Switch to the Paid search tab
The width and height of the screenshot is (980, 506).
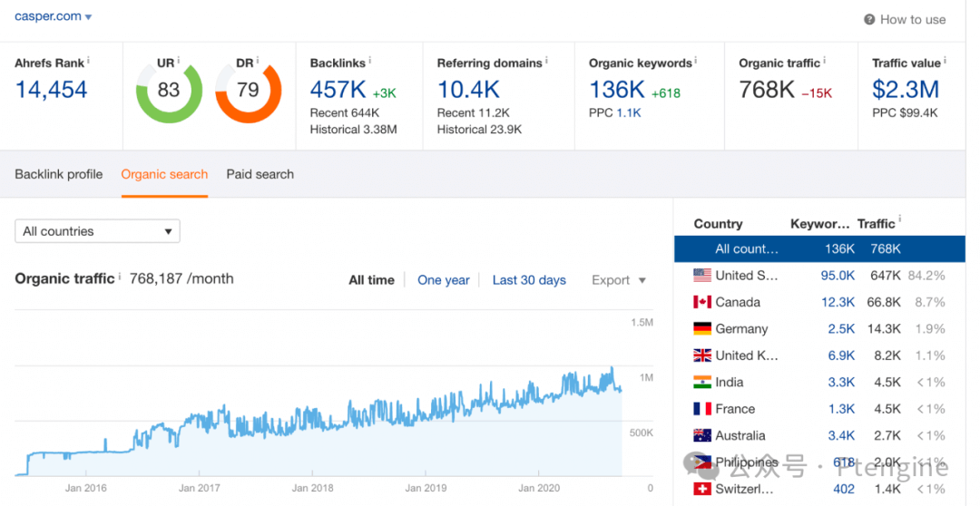click(x=260, y=174)
